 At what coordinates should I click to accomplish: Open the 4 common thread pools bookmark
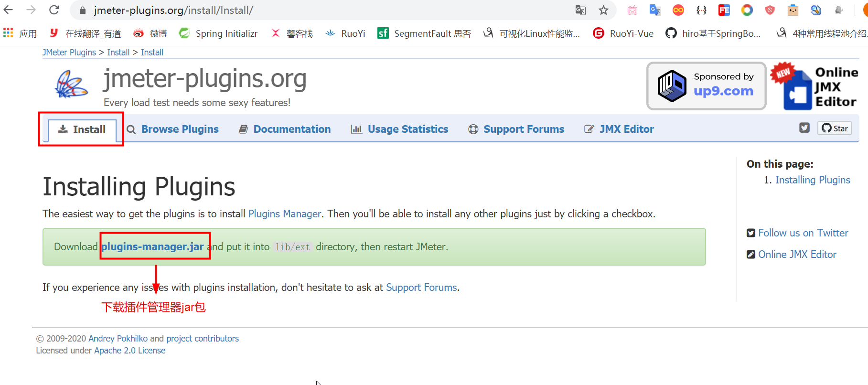(x=821, y=33)
